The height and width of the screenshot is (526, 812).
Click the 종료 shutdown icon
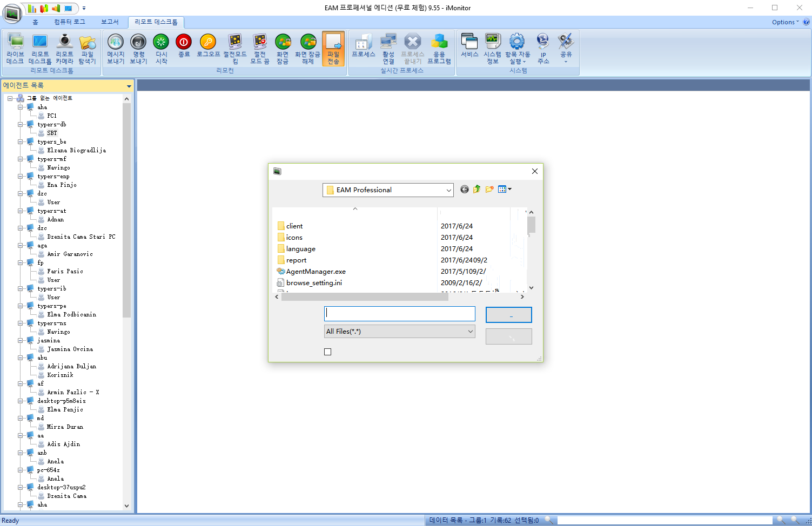click(184, 45)
